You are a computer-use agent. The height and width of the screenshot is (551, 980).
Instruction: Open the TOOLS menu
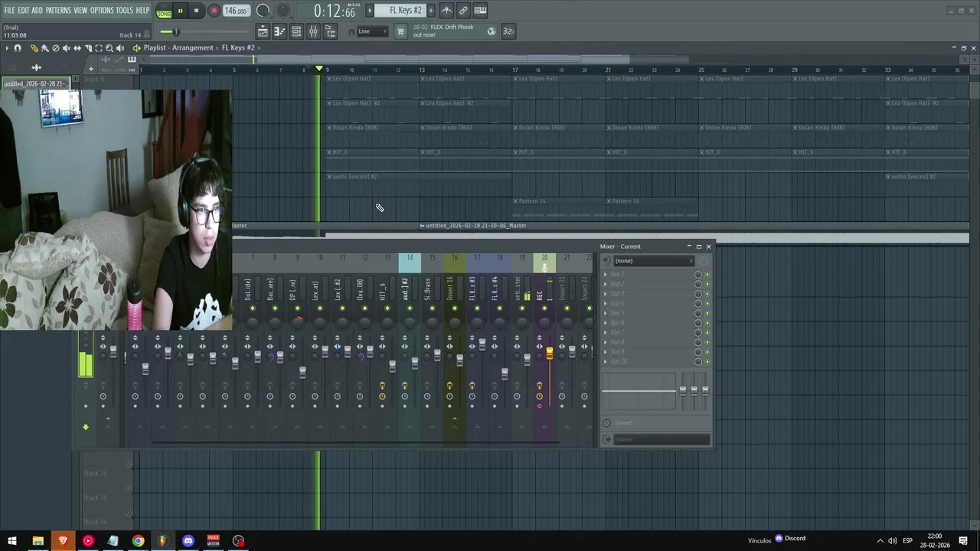124,11
